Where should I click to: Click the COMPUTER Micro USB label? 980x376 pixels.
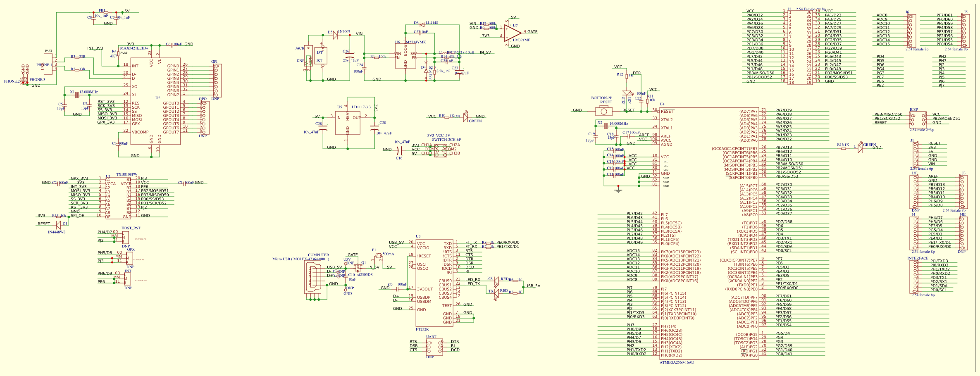(318, 255)
